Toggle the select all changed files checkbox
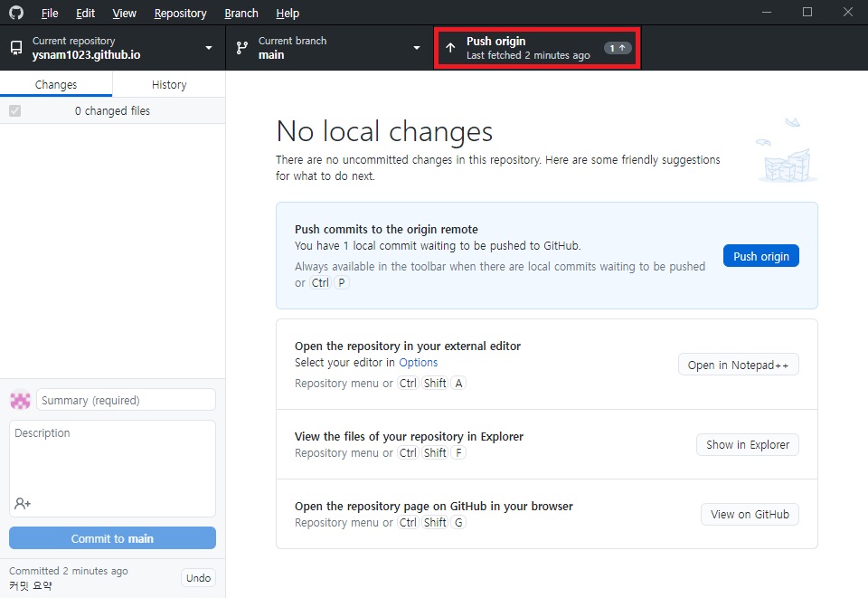Image resolution: width=868 pixels, height=598 pixels. point(14,110)
